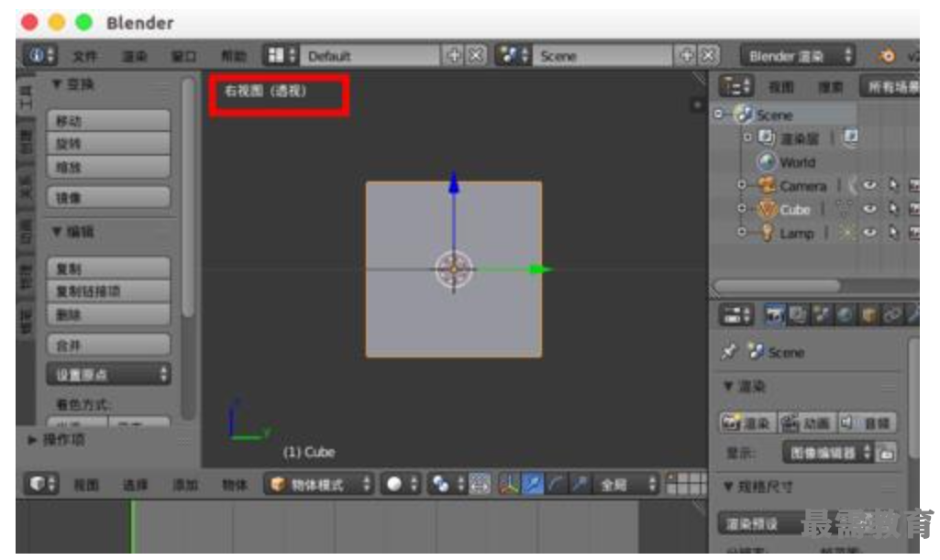Delete the Default screen layout with X icon
940x560 pixels.
476,56
